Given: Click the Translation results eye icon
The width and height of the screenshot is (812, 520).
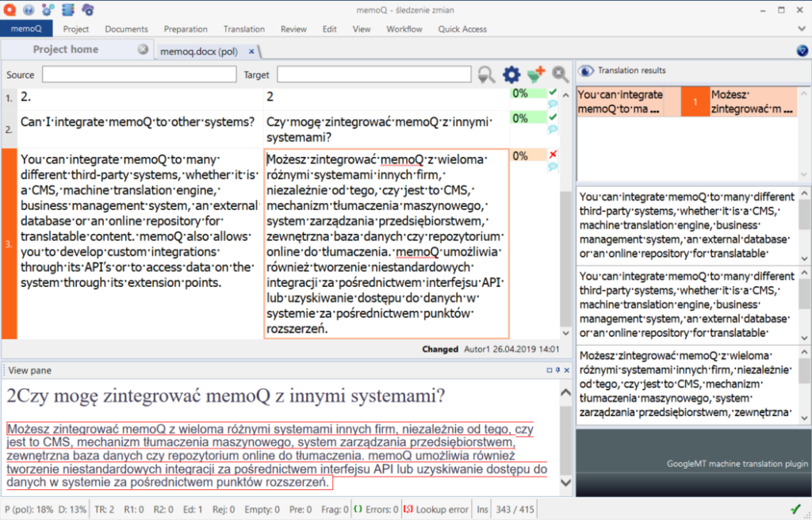Looking at the screenshot, I should [587, 71].
